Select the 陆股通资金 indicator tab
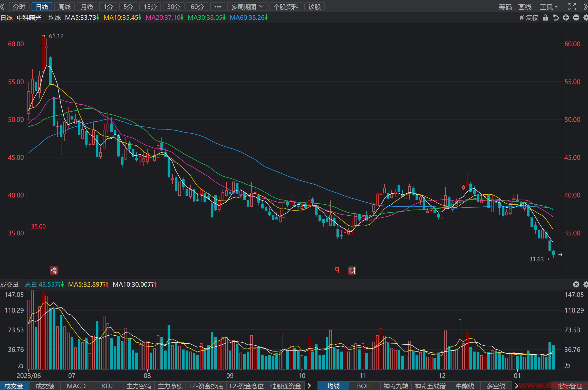 pos(286,386)
